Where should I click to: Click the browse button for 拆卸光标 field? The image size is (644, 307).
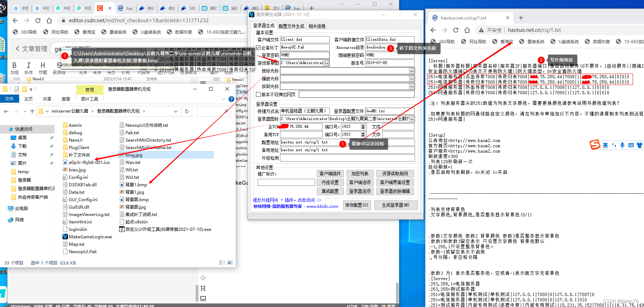(412, 86)
